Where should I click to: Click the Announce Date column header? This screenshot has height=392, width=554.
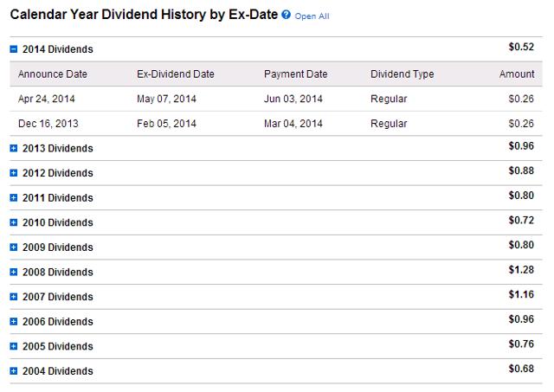[53, 74]
